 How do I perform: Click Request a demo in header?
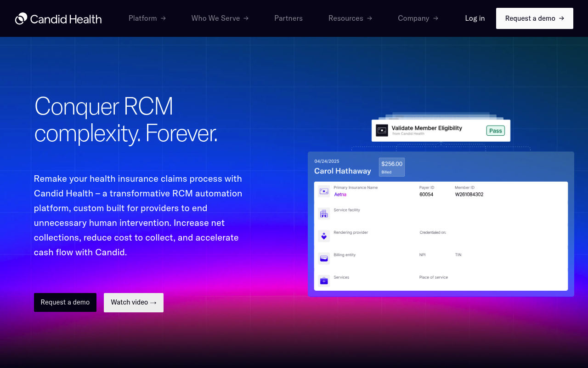pos(535,18)
